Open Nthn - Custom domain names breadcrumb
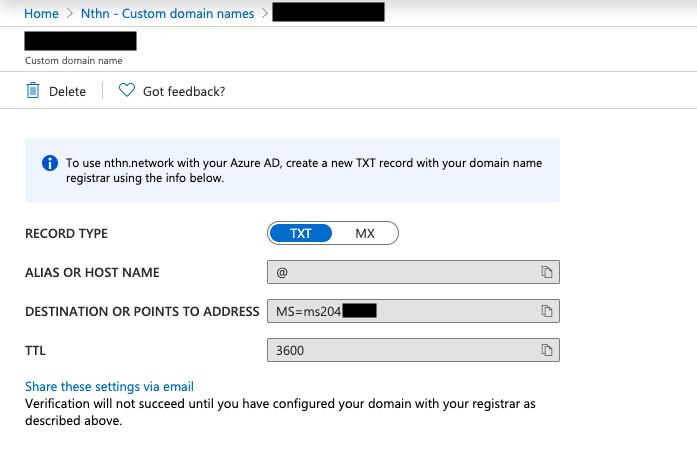Image resolution: width=697 pixels, height=462 pixels. [168, 14]
